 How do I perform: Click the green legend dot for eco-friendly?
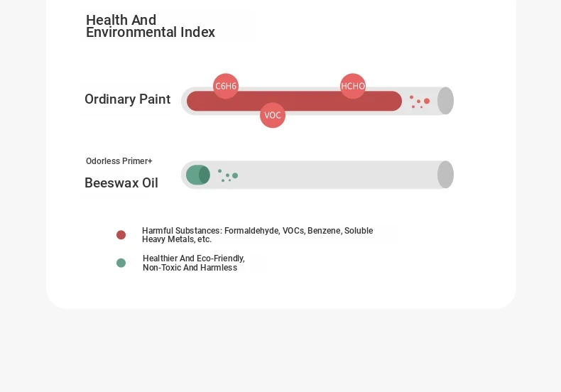121,263
